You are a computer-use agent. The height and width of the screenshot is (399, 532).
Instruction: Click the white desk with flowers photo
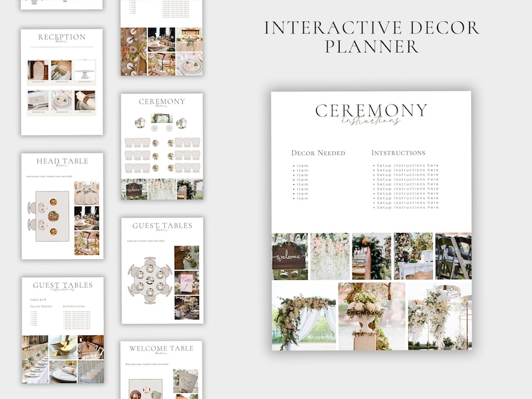coord(413,256)
